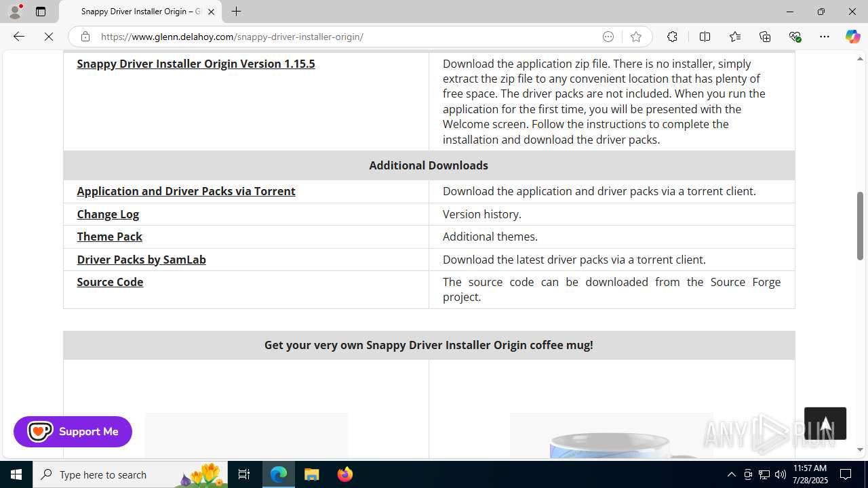Toggle Split screen view

[705, 37]
